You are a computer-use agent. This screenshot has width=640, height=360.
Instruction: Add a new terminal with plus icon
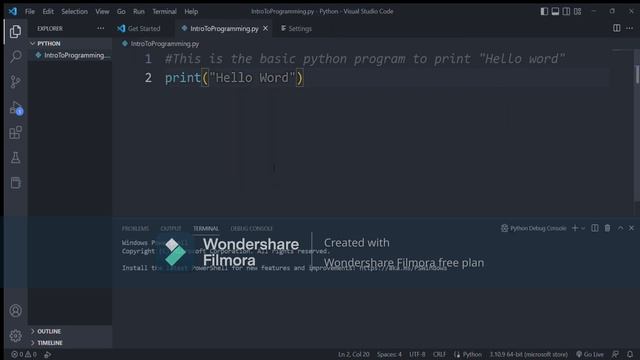coord(575,228)
